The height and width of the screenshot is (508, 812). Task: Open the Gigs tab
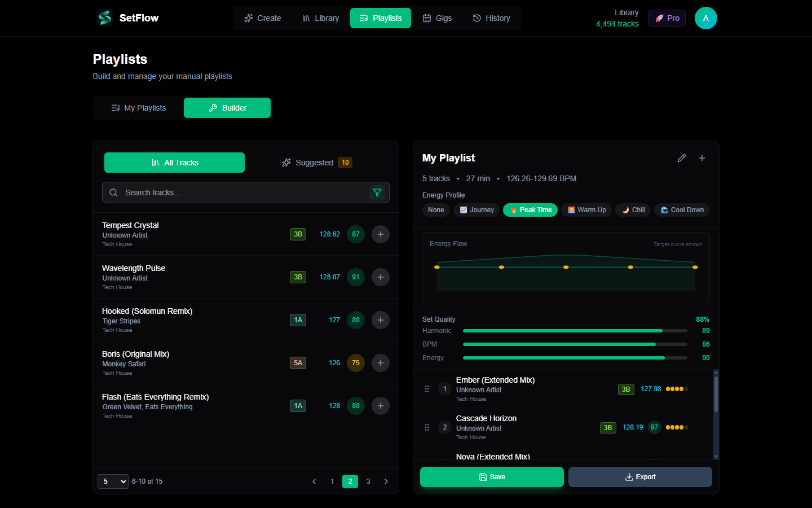437,17
